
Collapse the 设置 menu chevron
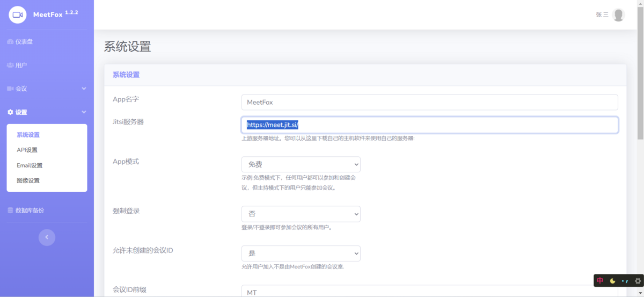coord(84,112)
